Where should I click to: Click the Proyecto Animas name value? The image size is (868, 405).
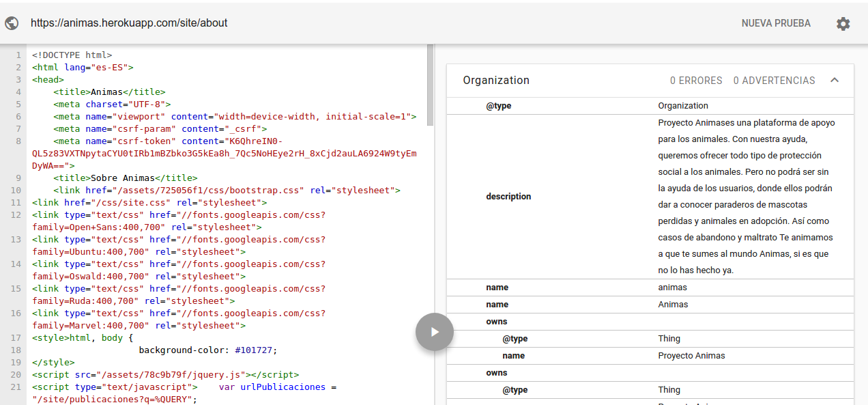click(x=691, y=356)
